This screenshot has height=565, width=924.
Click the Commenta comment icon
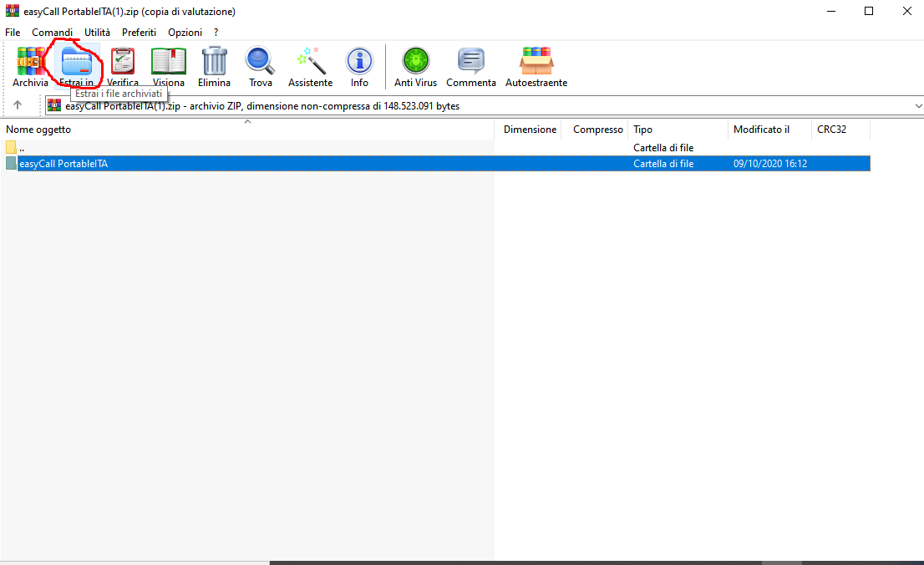[471, 61]
